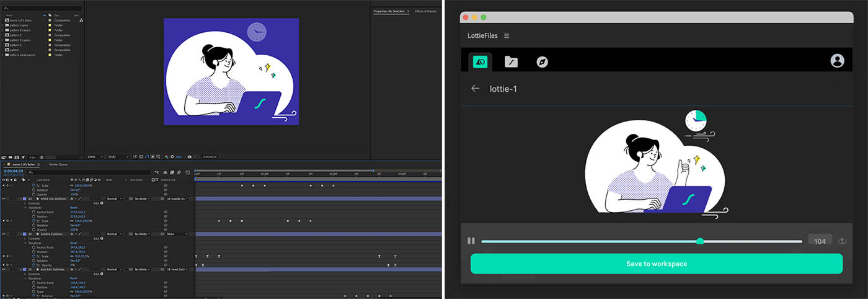Viewport: 868px width, 299px height.
Task: Open the user account profile icon
Action: (837, 61)
